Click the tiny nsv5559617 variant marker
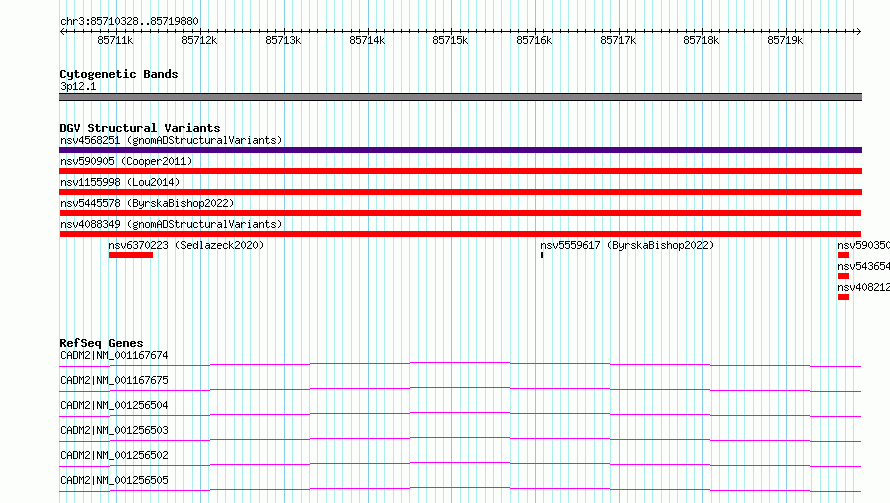The width and height of the screenshot is (890, 503). (541, 255)
